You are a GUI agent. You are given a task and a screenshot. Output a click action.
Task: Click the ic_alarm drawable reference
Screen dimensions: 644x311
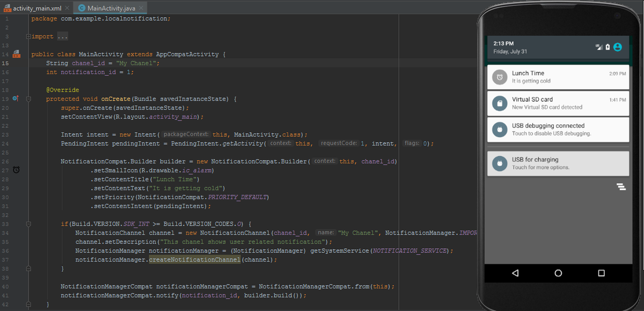pyautogui.click(x=197, y=170)
